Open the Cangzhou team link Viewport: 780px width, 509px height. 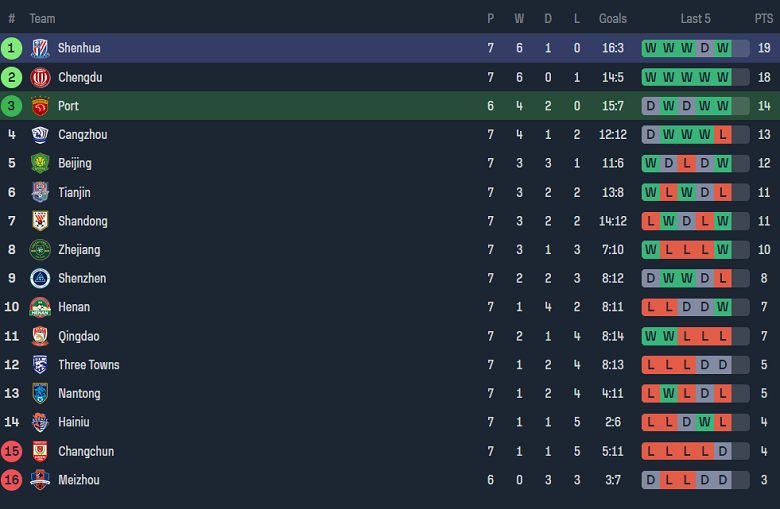click(x=82, y=135)
